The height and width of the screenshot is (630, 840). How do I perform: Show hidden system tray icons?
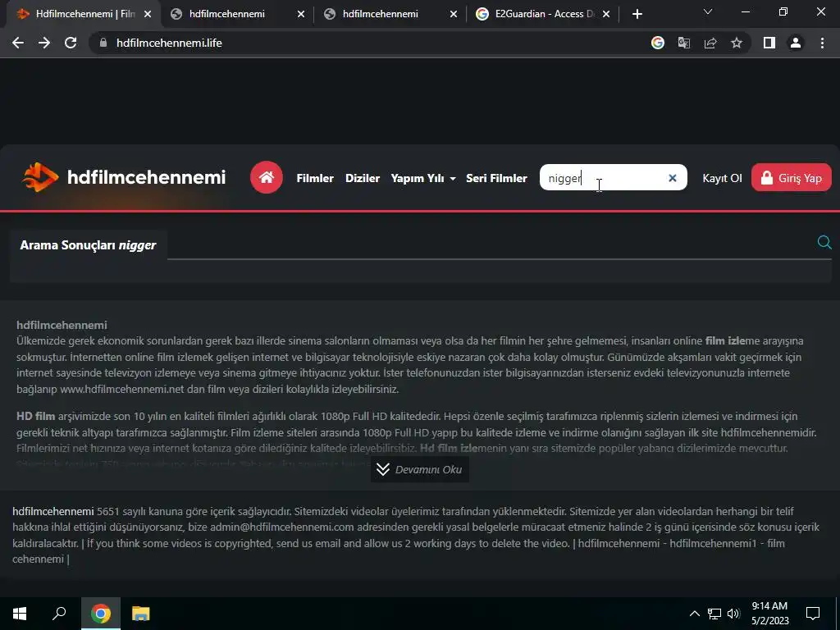coord(694,614)
